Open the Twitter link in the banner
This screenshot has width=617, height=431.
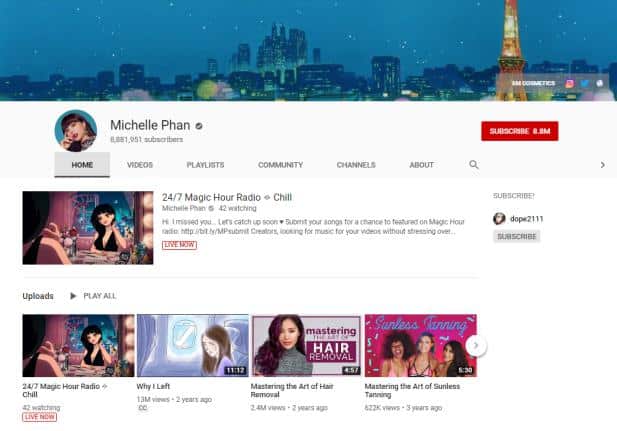585,83
